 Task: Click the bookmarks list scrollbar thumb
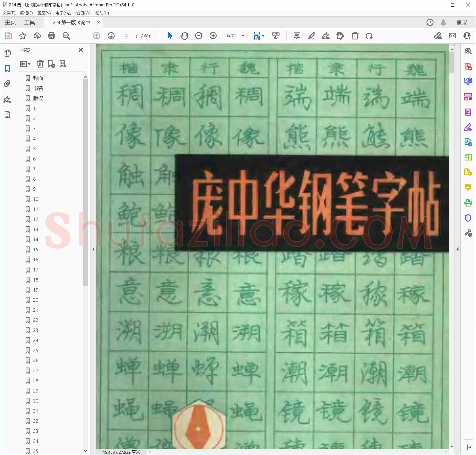85,182
